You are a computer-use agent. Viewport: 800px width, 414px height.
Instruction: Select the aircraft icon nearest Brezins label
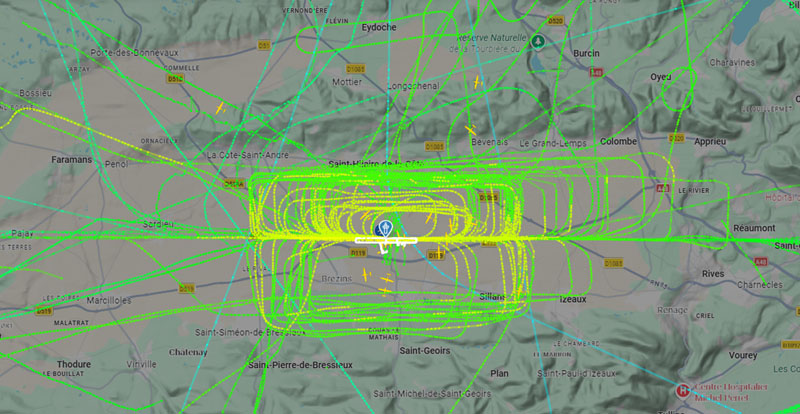(365, 275)
